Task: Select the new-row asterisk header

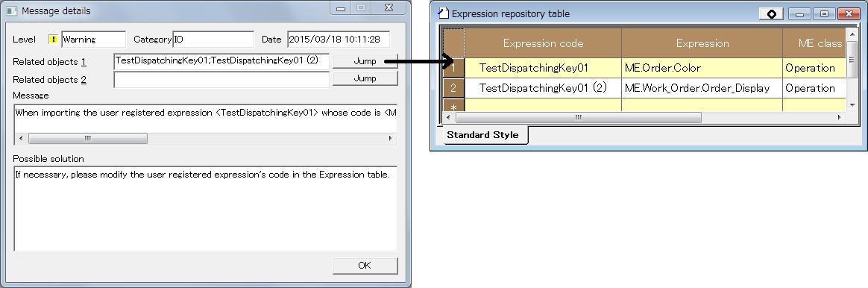Action: tap(453, 105)
